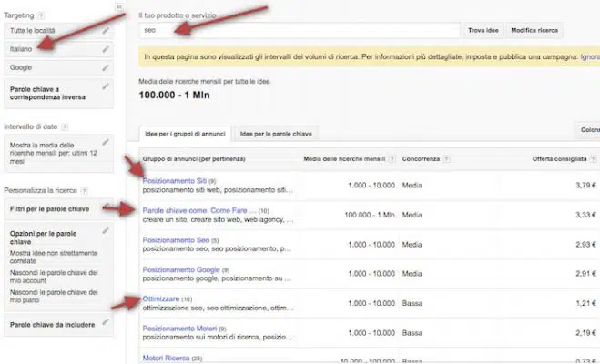This screenshot has width=600, height=364.
Task: Open the Posizionamento Google ad group
Action: pos(181,270)
